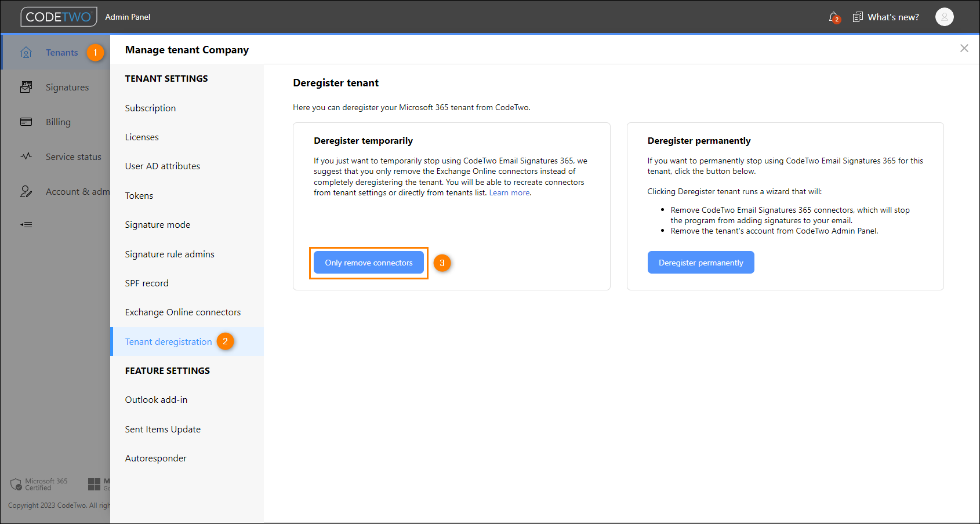Screen dimensions: 980x524
Task: Open the user profile avatar
Action: click(944, 17)
